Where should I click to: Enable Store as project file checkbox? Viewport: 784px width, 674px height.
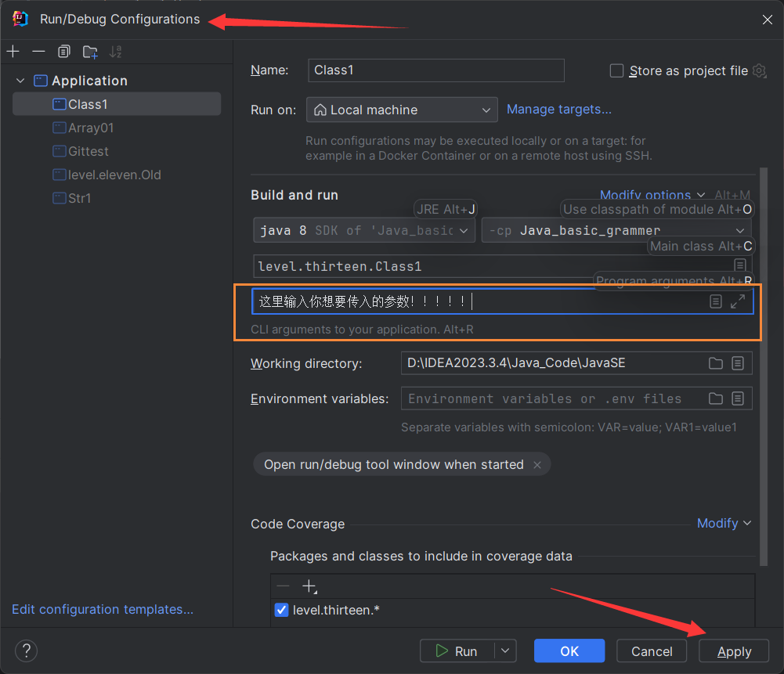tap(616, 70)
